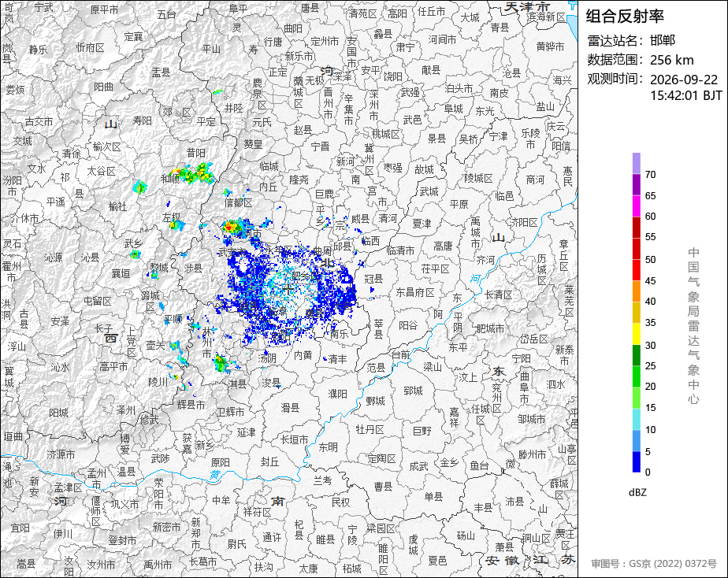Click the 内黄 map label

(303, 355)
